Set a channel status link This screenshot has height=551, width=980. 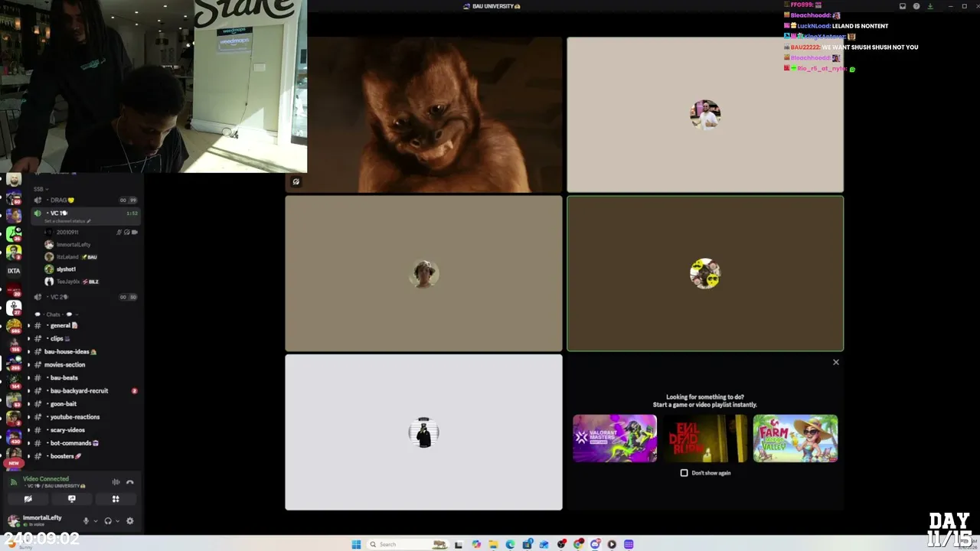point(67,221)
